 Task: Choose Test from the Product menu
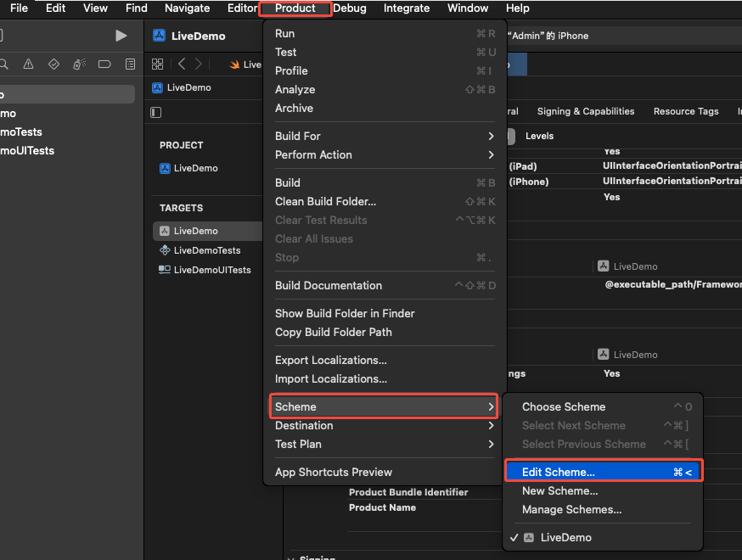[x=385, y=52]
